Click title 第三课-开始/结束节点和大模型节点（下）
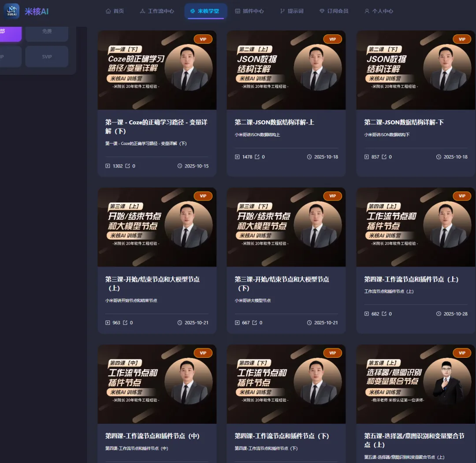The image size is (476, 463). click(x=282, y=284)
